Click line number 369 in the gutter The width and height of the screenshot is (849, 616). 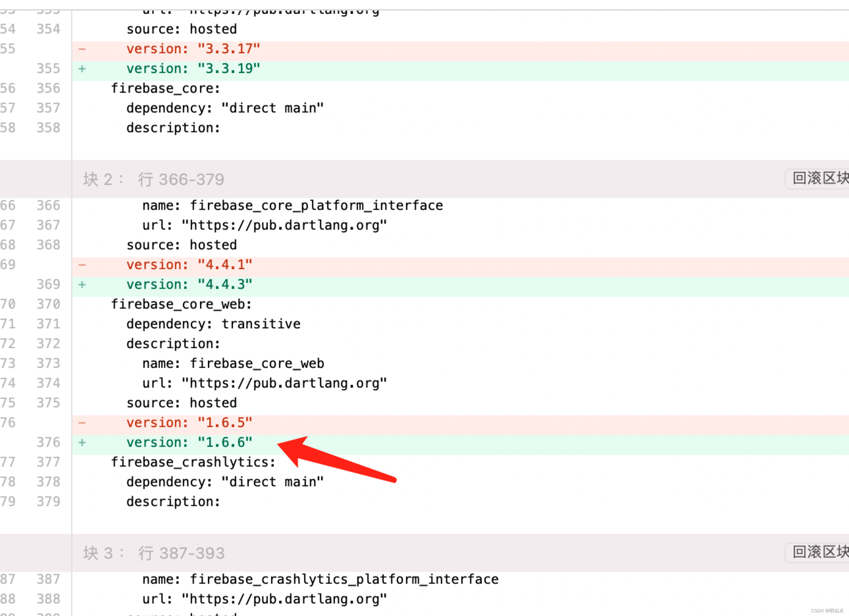point(48,284)
